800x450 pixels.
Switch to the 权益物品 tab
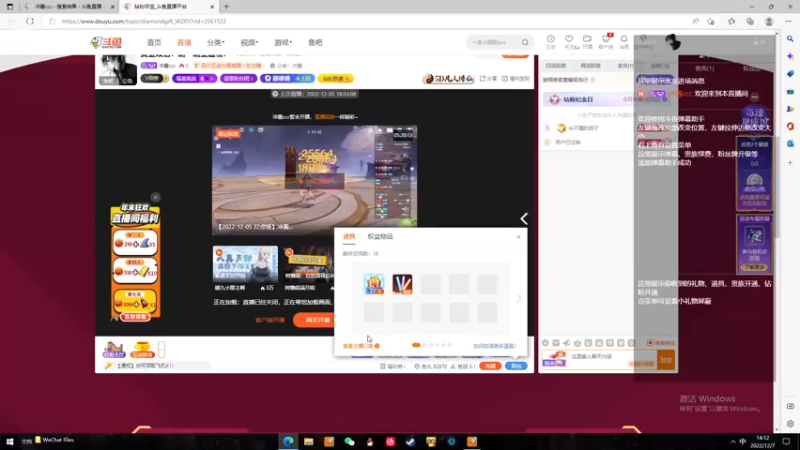tap(380, 236)
